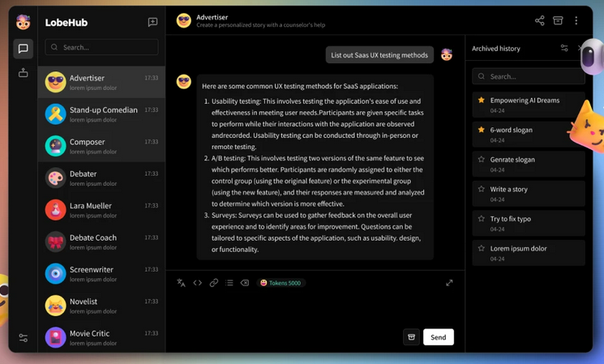604x364 pixels.
Task: Star the Genrate slogan topic
Action: point(481,159)
